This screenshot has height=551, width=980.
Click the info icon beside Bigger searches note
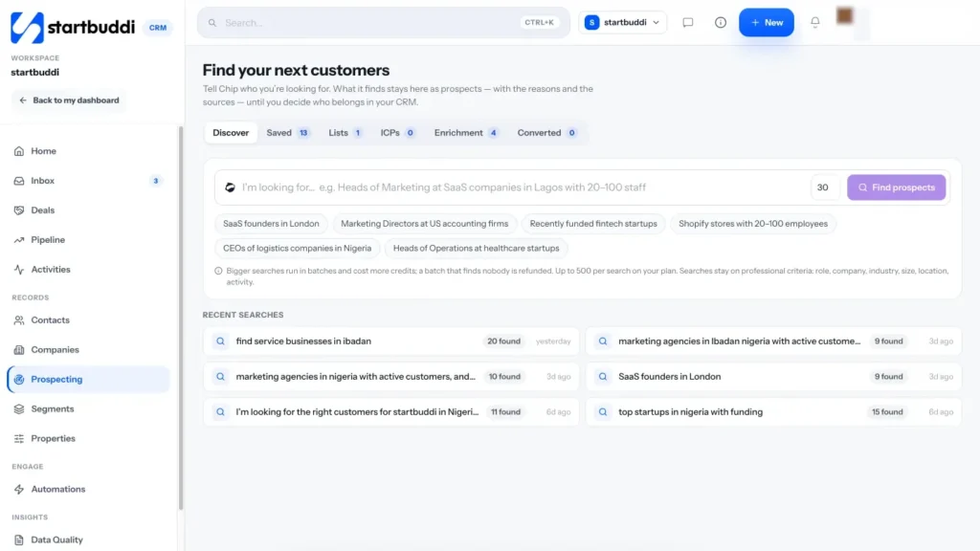tap(218, 271)
